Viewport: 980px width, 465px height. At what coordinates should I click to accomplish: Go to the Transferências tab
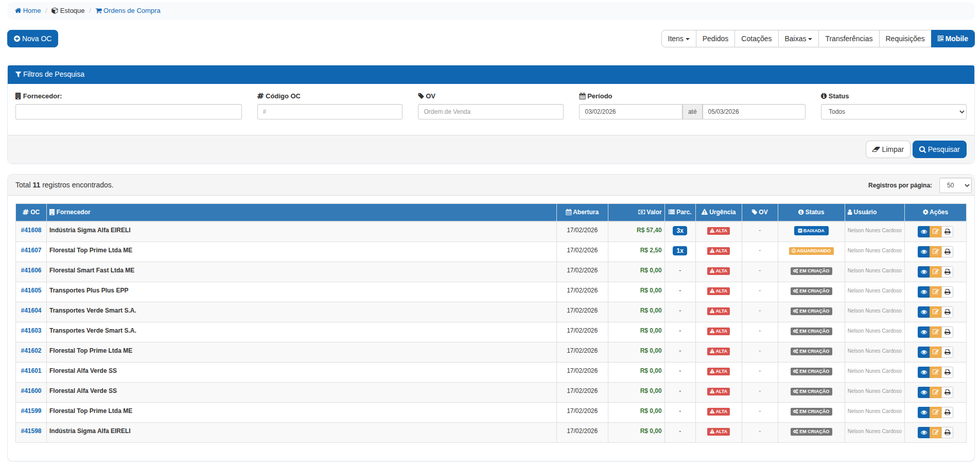tap(848, 39)
